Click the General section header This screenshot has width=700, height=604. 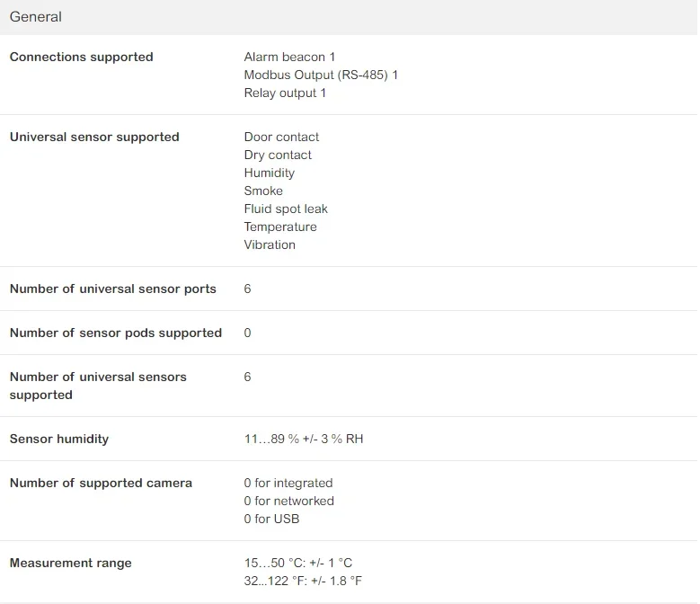[x=36, y=17]
